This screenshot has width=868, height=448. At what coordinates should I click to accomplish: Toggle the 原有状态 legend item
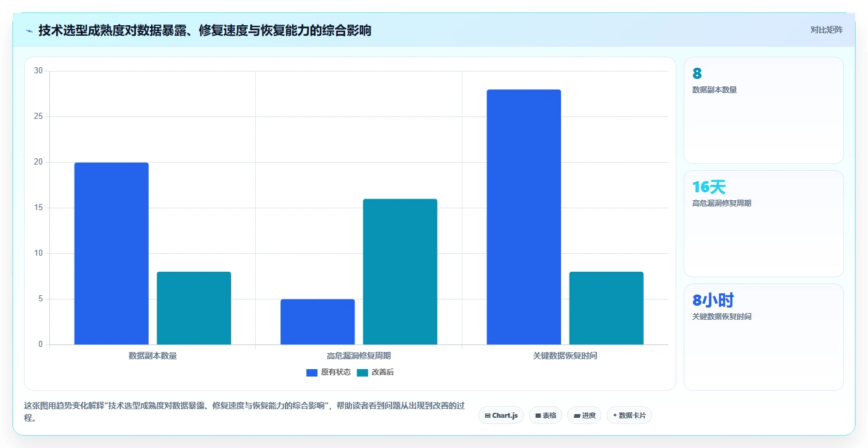329,372
